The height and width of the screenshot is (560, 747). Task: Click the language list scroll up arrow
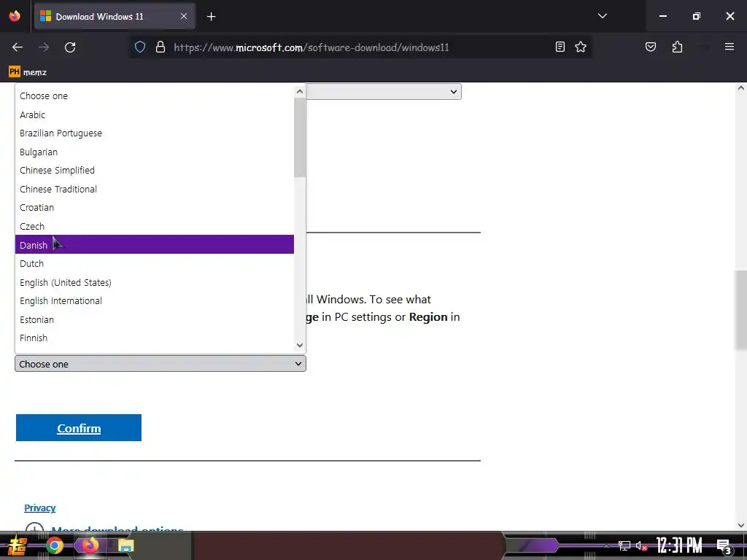tap(300, 91)
